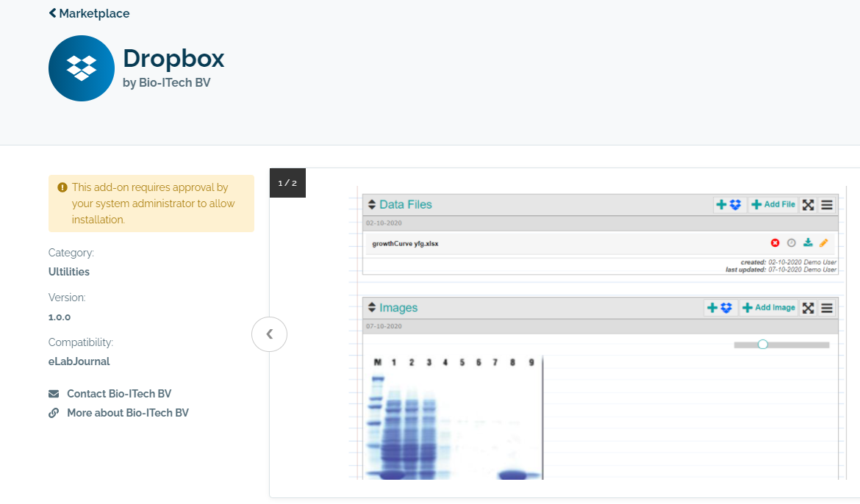Image resolution: width=860 pixels, height=504 pixels.
Task: Delete growthCurve yfg.xlsx with red X
Action: 775,243
